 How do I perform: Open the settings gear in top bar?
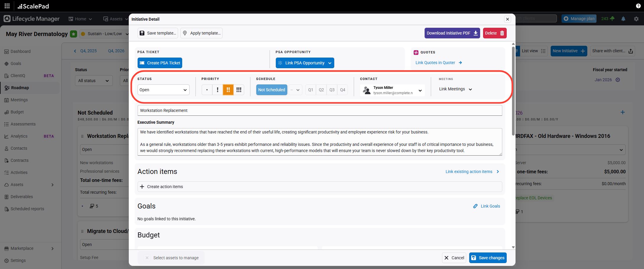636,19
